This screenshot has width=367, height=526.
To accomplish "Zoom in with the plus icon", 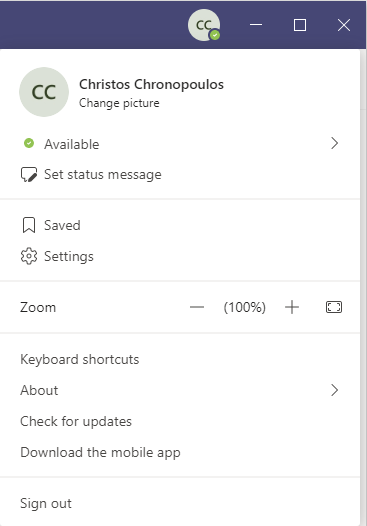I will 292,307.
